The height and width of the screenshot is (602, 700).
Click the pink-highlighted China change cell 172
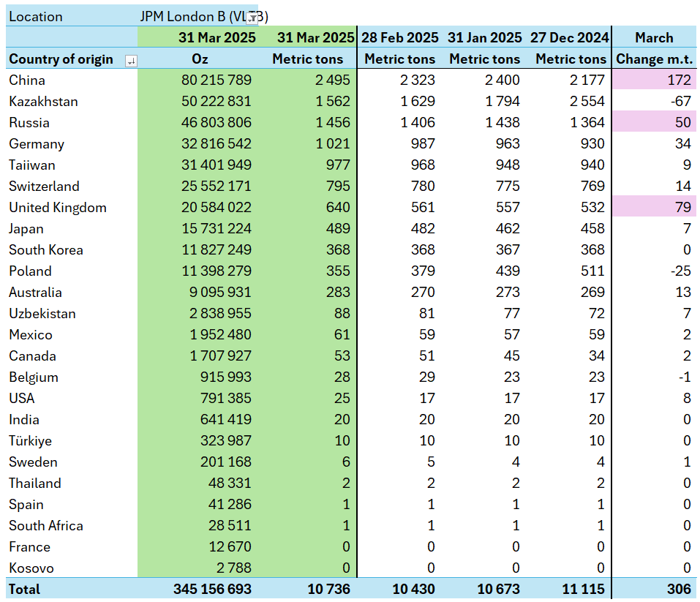[654, 80]
